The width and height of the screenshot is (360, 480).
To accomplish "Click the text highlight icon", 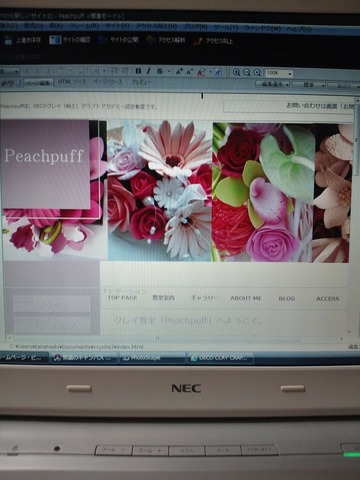I will [218, 72].
